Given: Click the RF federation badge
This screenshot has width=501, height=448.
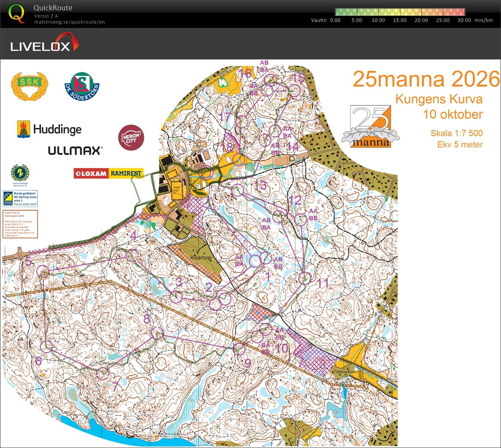Looking at the screenshot, I should click(20, 174).
